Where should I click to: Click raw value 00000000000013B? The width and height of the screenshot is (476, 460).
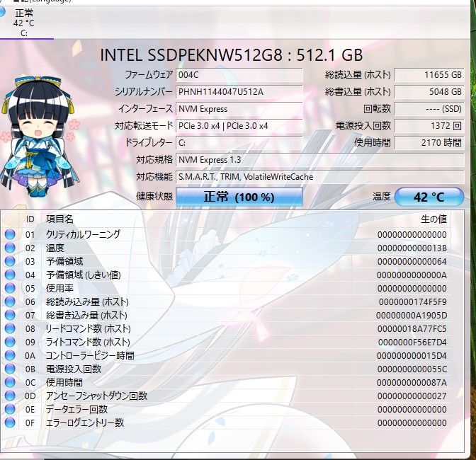[x=412, y=248]
